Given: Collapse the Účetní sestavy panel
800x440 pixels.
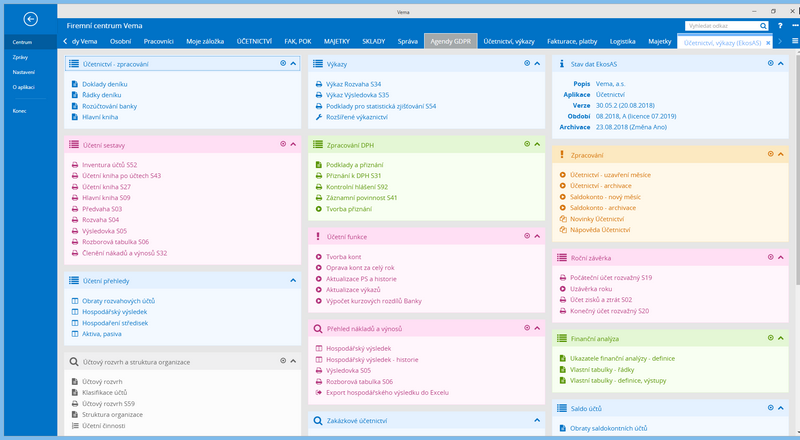Looking at the screenshot, I should point(293,145).
